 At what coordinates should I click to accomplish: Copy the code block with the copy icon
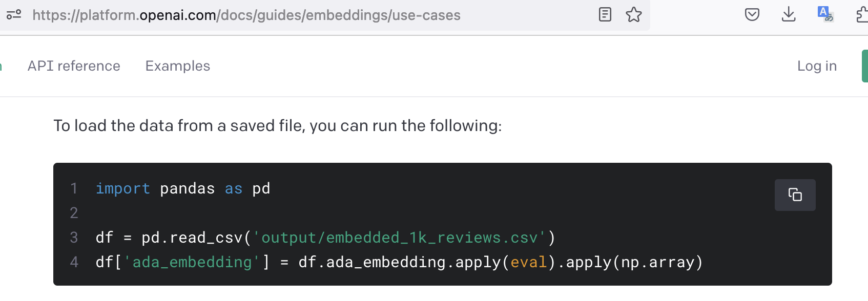point(795,195)
